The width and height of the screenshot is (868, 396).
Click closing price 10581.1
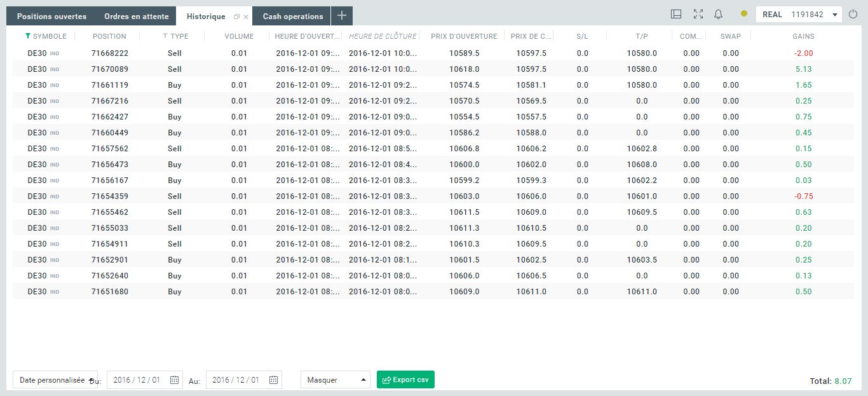point(531,85)
